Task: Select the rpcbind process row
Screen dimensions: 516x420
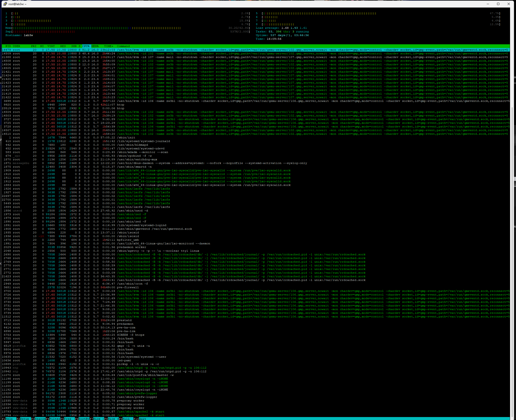Action: (256, 156)
